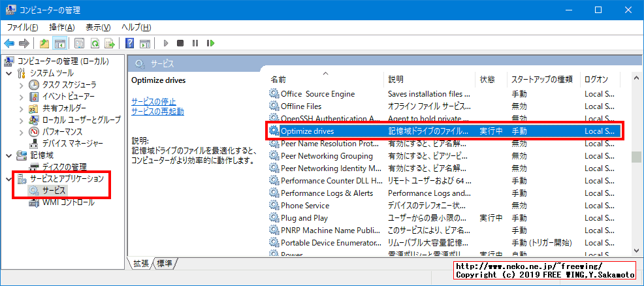Select the Performance Counter DLL Host service

click(x=444, y=180)
